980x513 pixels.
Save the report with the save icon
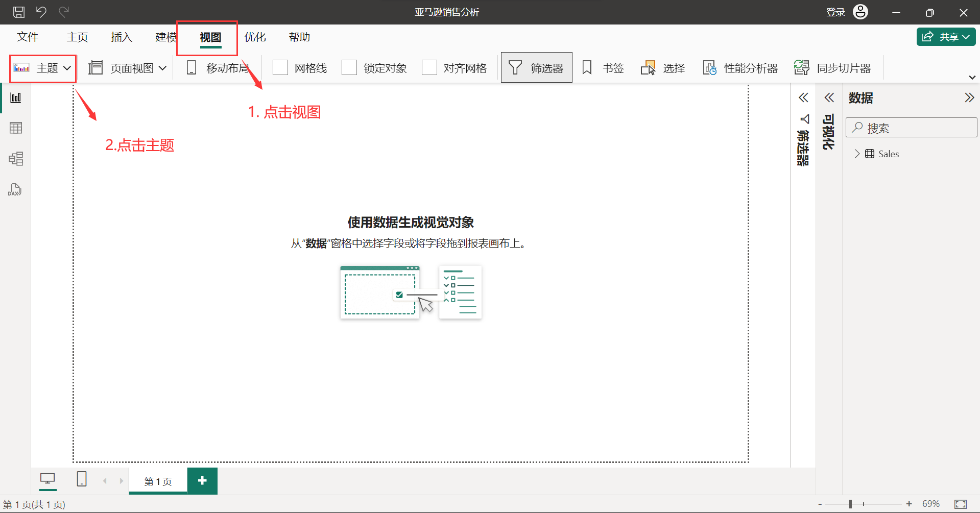click(x=19, y=12)
